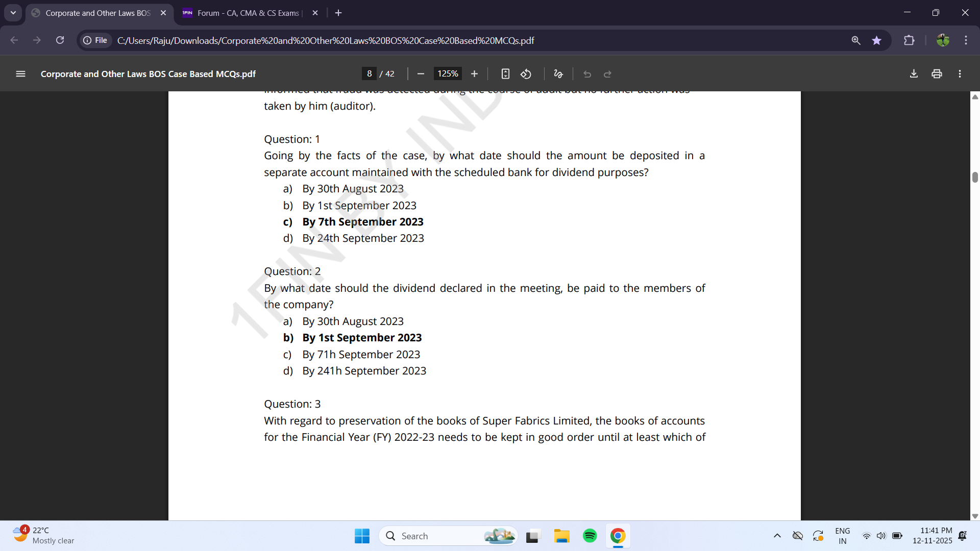Reload the current page
The width and height of the screenshot is (980, 551).
60,40
